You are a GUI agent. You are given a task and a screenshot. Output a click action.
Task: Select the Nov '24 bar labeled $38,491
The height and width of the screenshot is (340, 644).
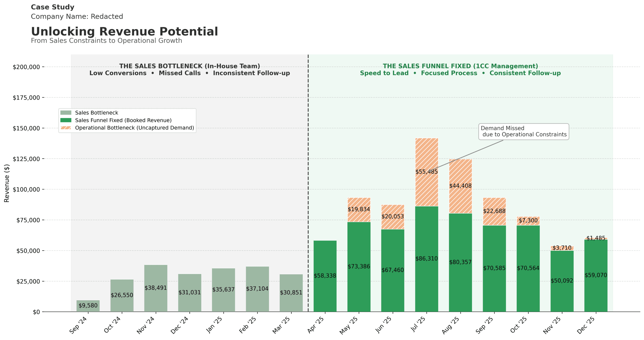156,288
